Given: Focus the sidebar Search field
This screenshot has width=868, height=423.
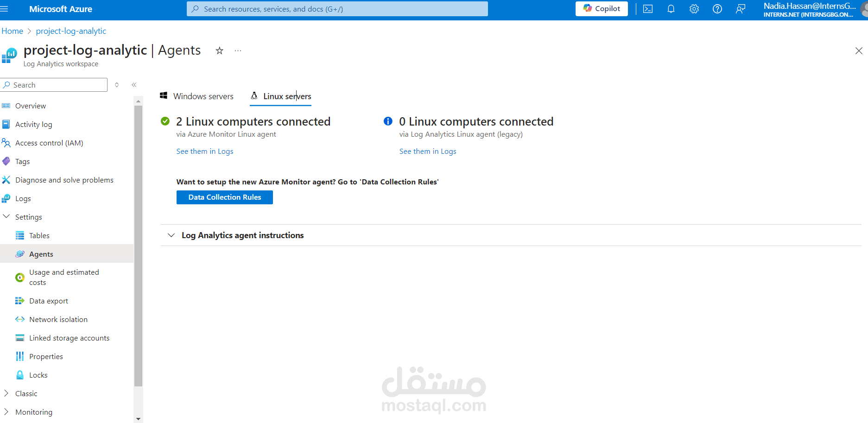Looking at the screenshot, I should (54, 85).
